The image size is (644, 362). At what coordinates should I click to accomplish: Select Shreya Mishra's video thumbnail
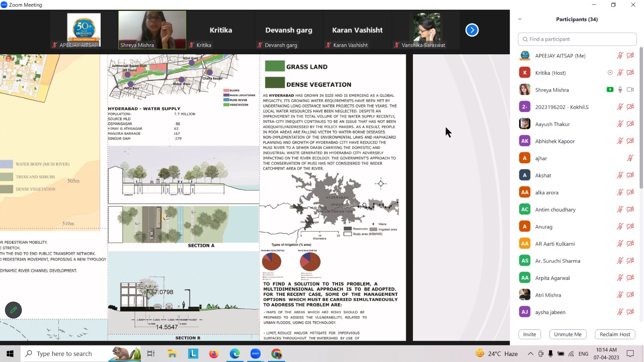(x=152, y=30)
